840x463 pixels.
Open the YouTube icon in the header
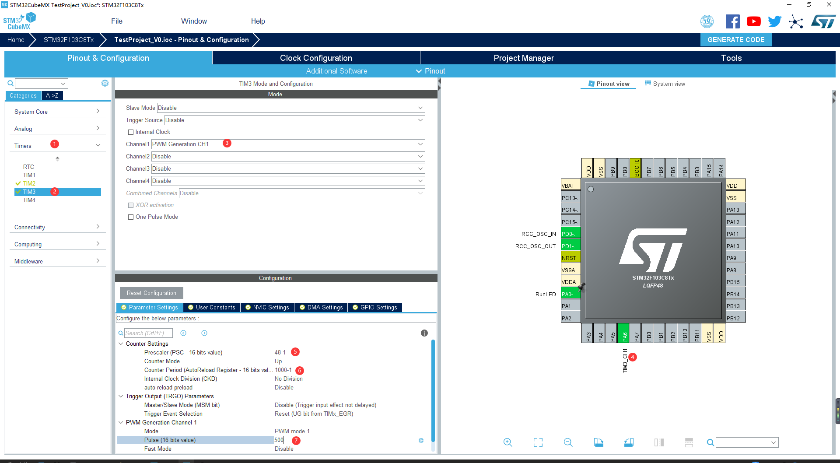pos(754,21)
